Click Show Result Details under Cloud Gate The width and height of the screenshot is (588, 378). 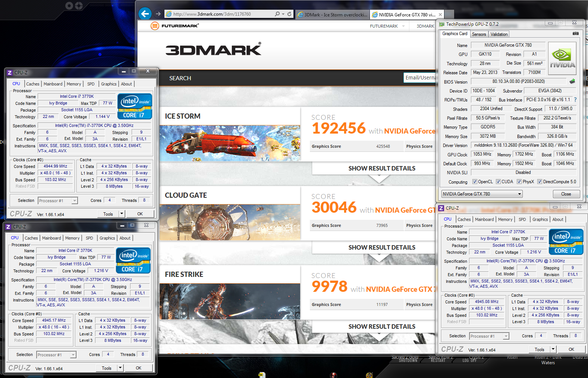[x=382, y=247]
